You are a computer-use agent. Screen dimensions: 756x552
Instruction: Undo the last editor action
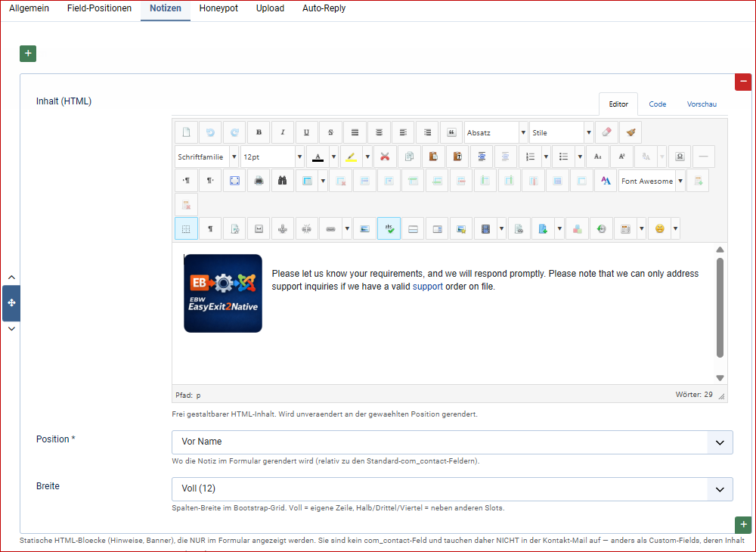click(x=210, y=132)
